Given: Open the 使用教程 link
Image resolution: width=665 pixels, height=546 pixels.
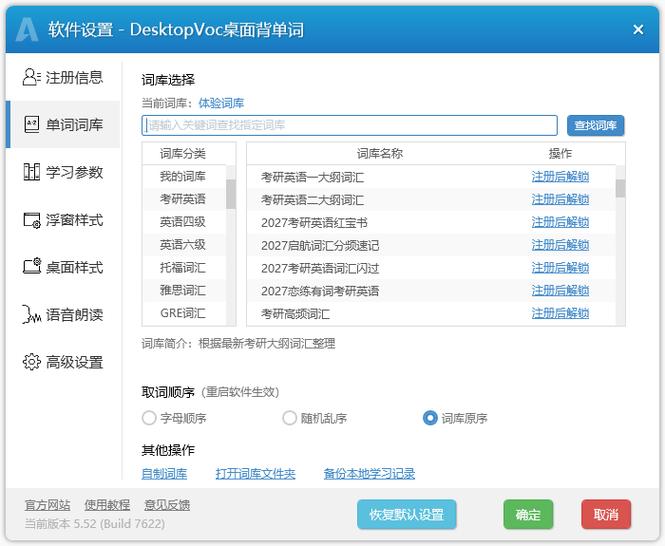Looking at the screenshot, I should pyautogui.click(x=107, y=504).
